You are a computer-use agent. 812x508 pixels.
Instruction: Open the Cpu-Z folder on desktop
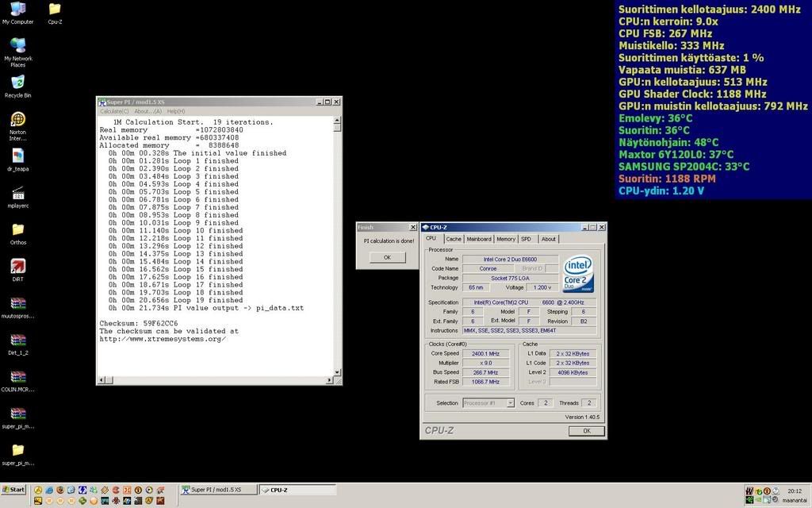coord(55,10)
